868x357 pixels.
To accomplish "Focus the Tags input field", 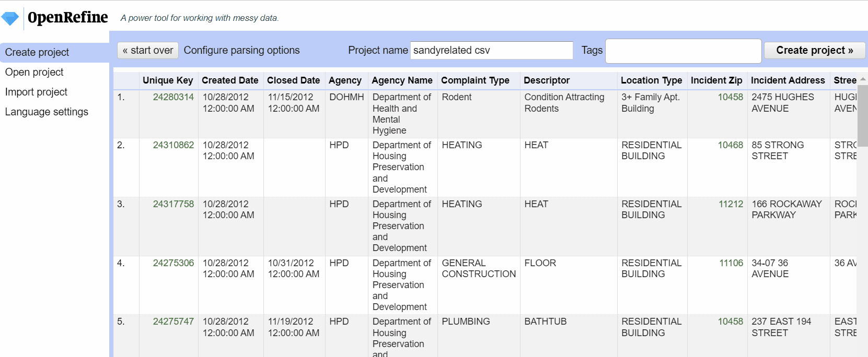I will click(x=683, y=51).
